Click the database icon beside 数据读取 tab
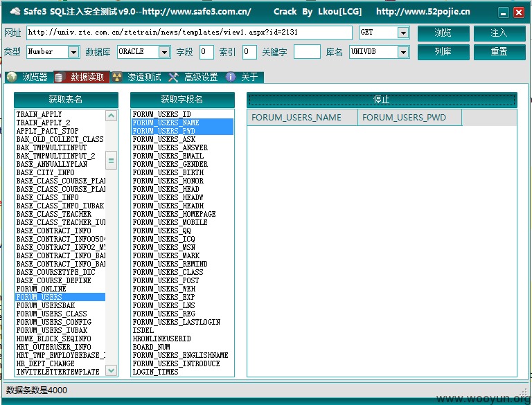Image resolution: width=532 pixels, height=405 pixels. 59,78
